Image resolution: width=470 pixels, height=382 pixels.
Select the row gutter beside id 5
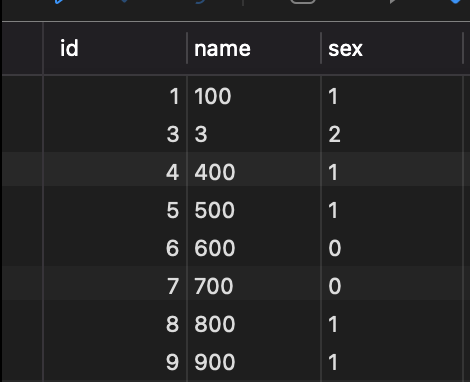(x=22, y=210)
